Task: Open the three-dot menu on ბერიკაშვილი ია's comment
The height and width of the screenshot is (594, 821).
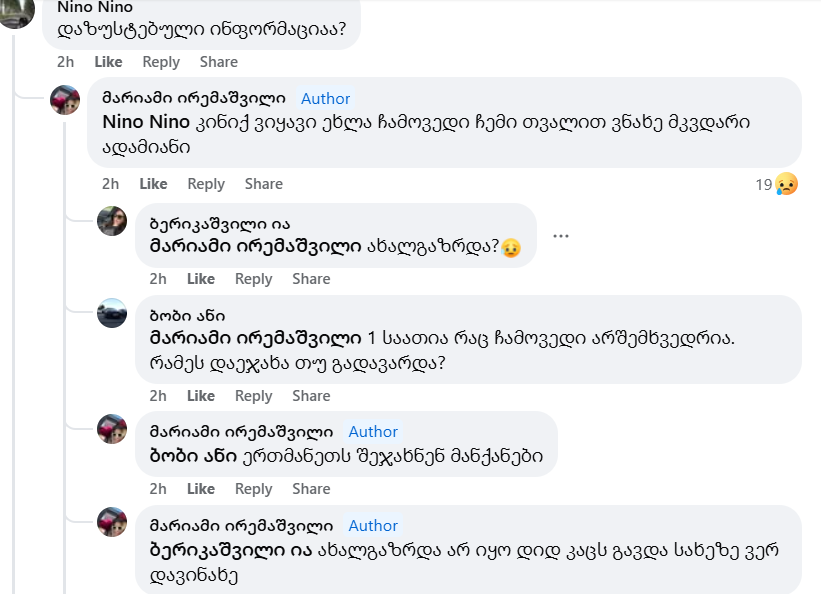Action: point(560,236)
